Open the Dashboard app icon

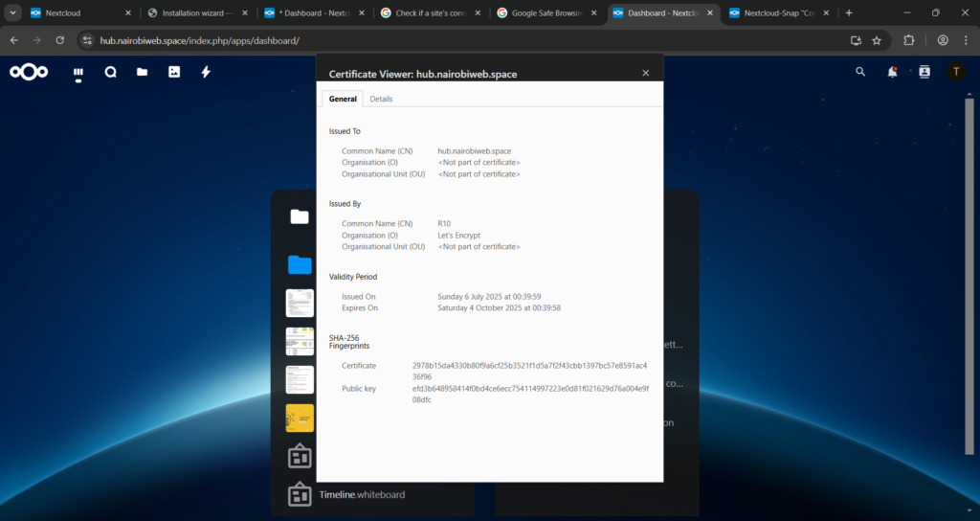coord(78,73)
